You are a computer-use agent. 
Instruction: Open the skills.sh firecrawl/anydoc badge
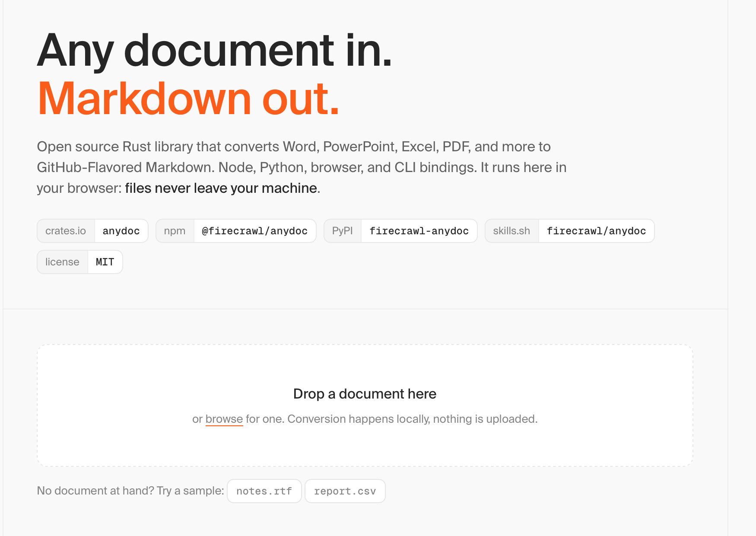pyautogui.click(x=569, y=231)
